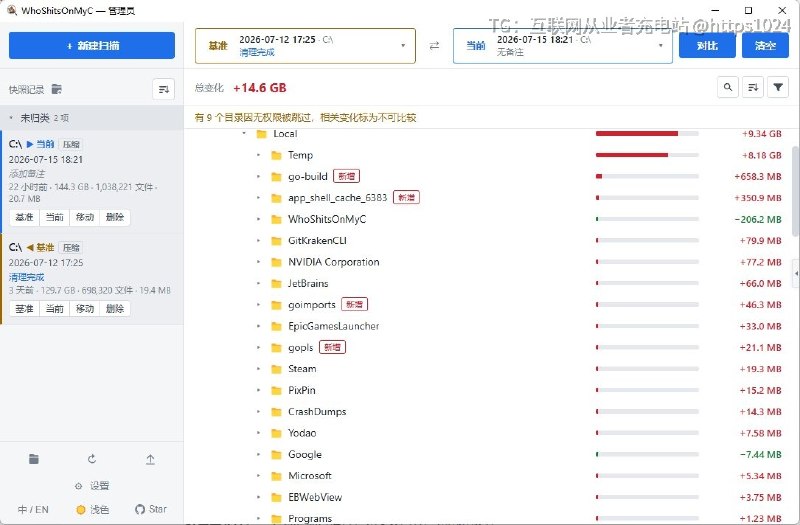The image size is (800, 525).
Task: Click the upload/export icon in bottom bar
Action: pyautogui.click(x=150, y=460)
